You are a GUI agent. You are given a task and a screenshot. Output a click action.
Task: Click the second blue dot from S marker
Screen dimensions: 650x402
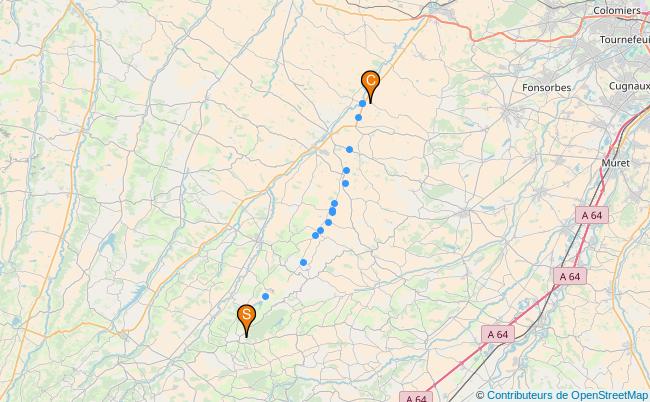[x=303, y=262]
